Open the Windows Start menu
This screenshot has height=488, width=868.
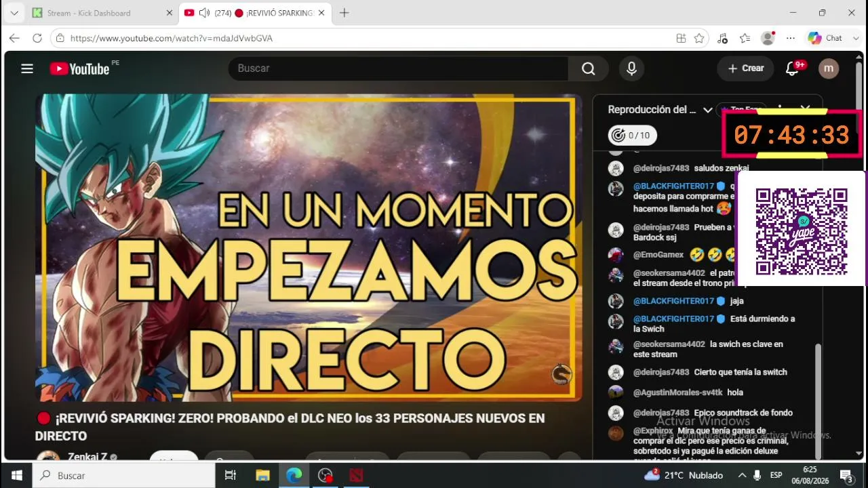point(16,475)
